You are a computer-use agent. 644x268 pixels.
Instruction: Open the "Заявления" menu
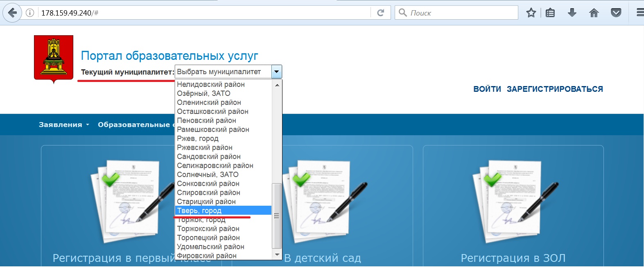point(63,125)
